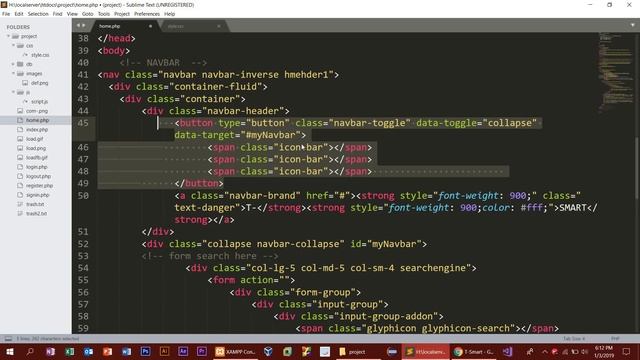The height and width of the screenshot is (360, 640).
Task: Open the Find menu
Action: pyautogui.click(x=58, y=14)
